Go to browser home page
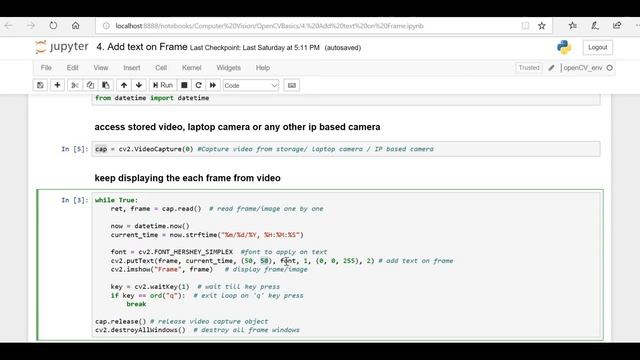Image resolution: width=640 pixels, height=360 pixels. click(76, 26)
